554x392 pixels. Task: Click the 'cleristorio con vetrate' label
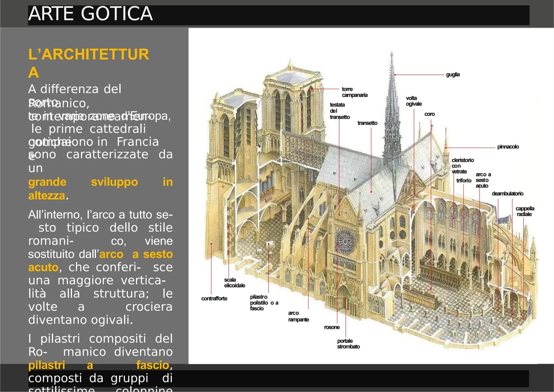[x=463, y=166]
